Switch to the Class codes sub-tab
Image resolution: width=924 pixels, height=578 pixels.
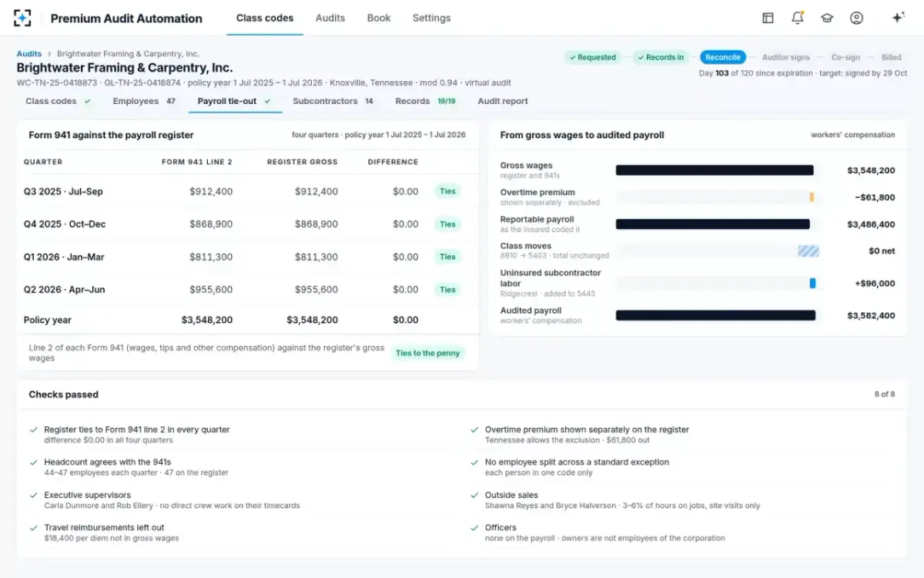[58, 101]
